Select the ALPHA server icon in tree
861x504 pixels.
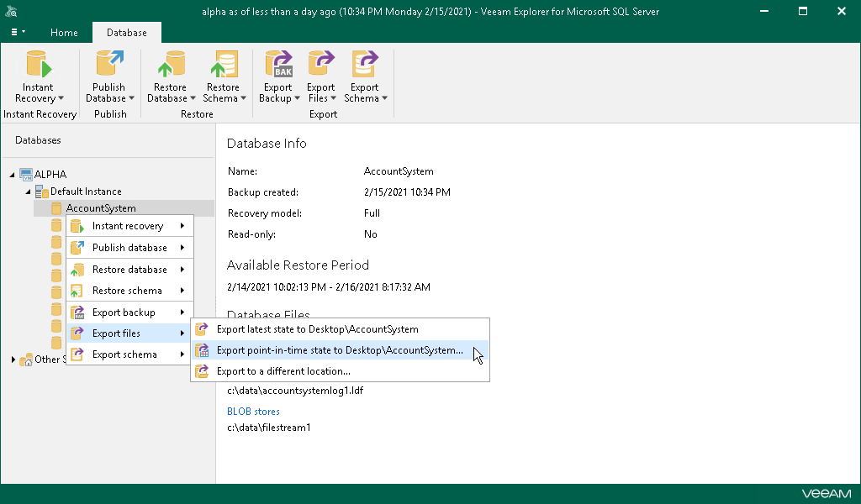click(x=26, y=175)
